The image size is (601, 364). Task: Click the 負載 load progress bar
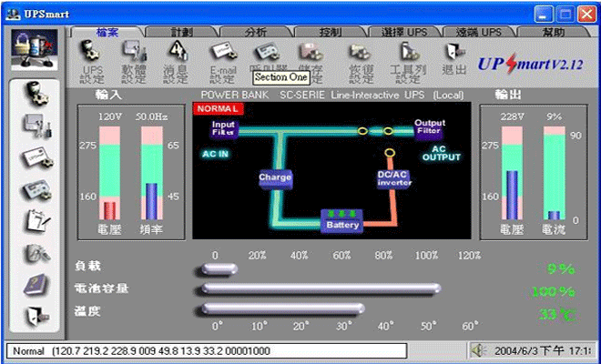[x=219, y=269]
